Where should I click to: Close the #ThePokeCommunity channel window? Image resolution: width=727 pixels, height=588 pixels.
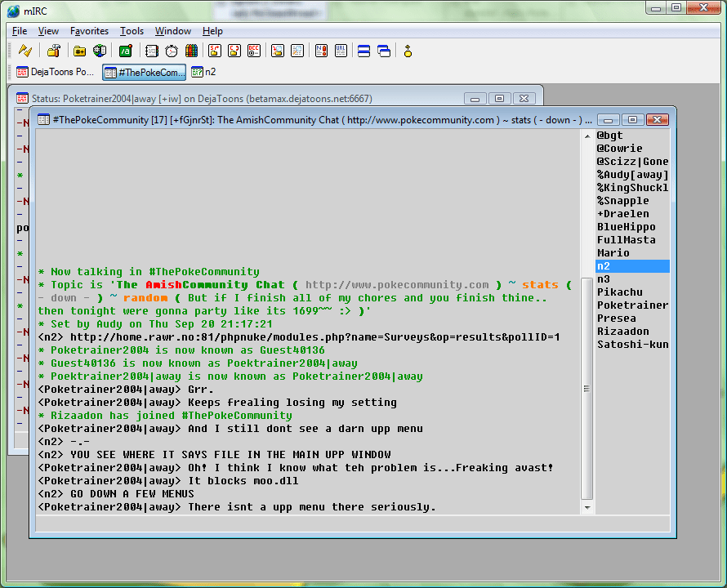coord(657,119)
